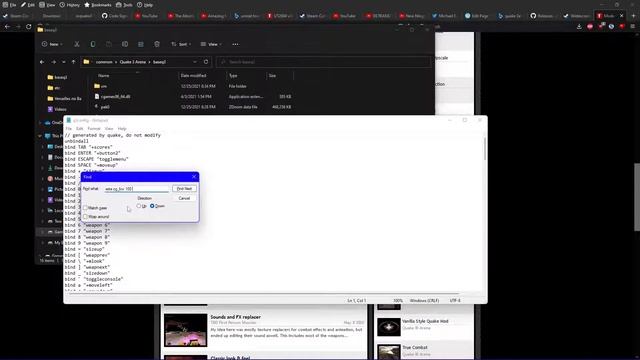Image resolution: width=640 pixels, height=360 pixels.
Task: Close the active Mods browser tab
Action: (622, 16)
